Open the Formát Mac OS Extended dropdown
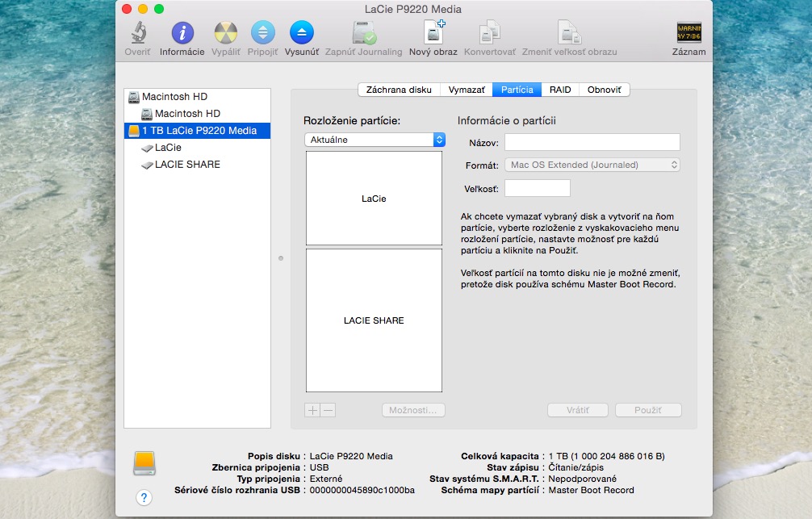The image size is (812, 519). [592, 165]
